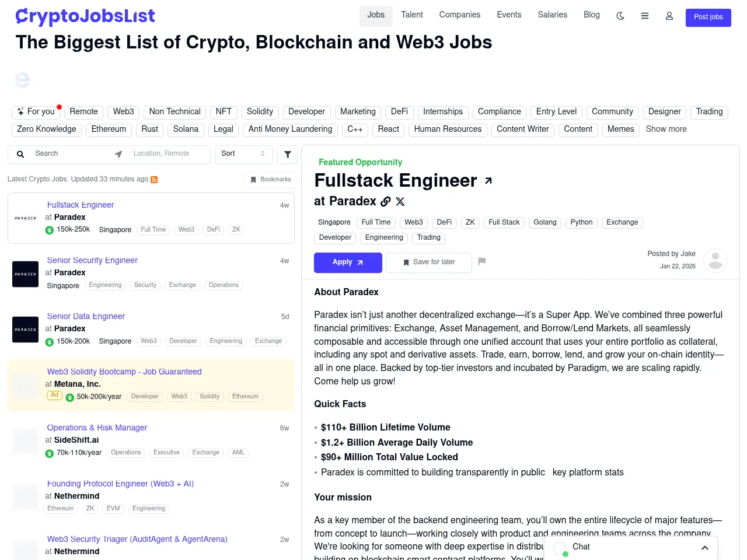
Task: Open the user account icon
Action: point(669,16)
